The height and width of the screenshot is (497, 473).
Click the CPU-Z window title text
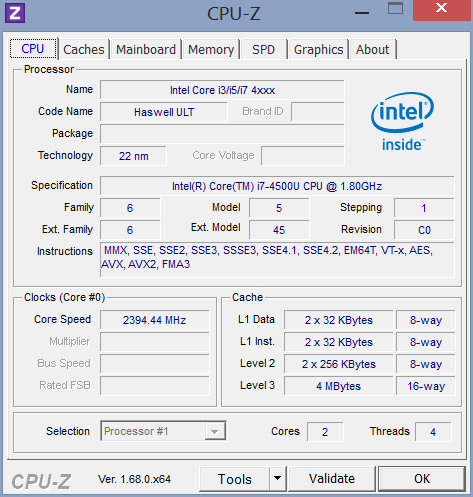click(x=233, y=14)
